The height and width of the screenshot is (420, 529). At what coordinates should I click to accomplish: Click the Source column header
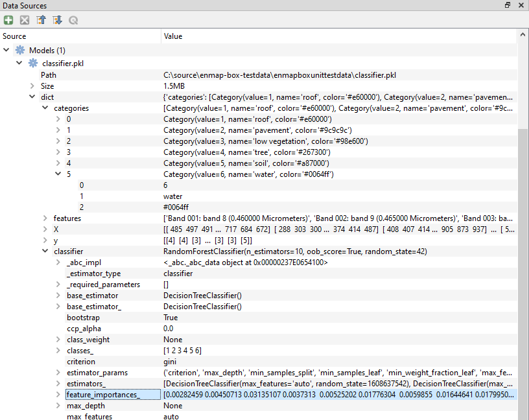pos(80,36)
